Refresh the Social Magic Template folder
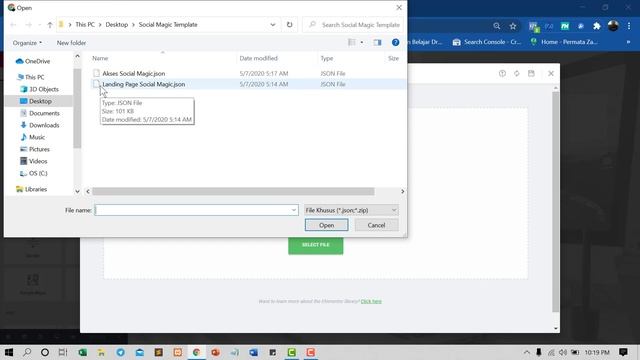Screen dimensions: 640x360 click(289, 24)
